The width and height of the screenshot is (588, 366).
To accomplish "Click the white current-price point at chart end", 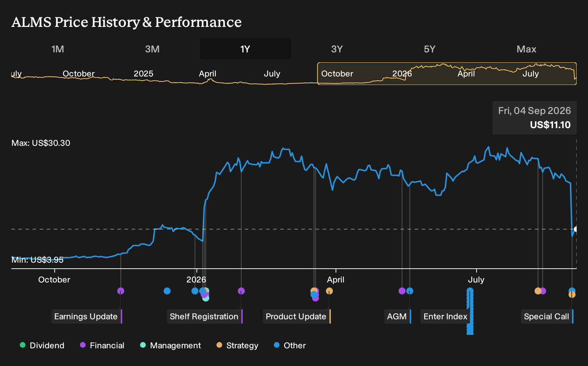I will click(x=576, y=229).
